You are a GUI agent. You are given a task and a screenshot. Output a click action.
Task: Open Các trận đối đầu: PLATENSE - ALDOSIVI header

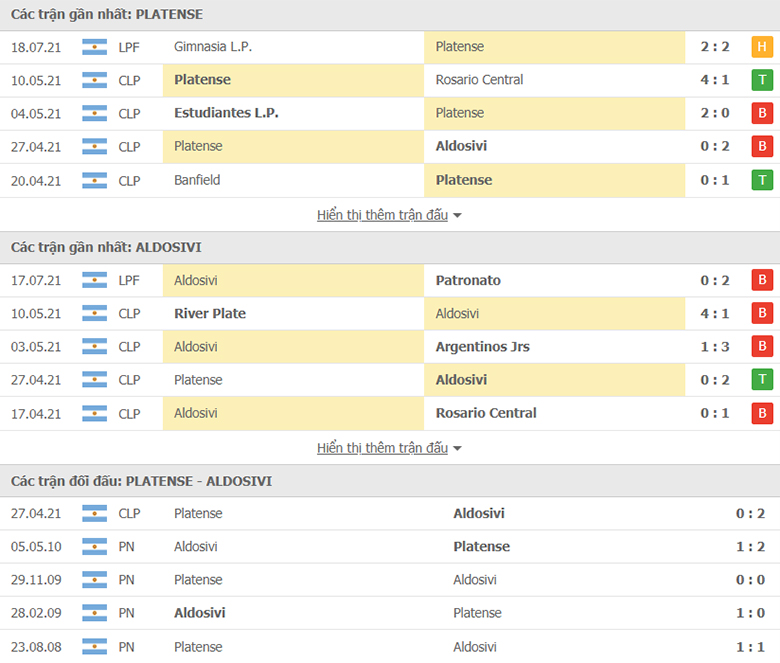click(x=141, y=481)
